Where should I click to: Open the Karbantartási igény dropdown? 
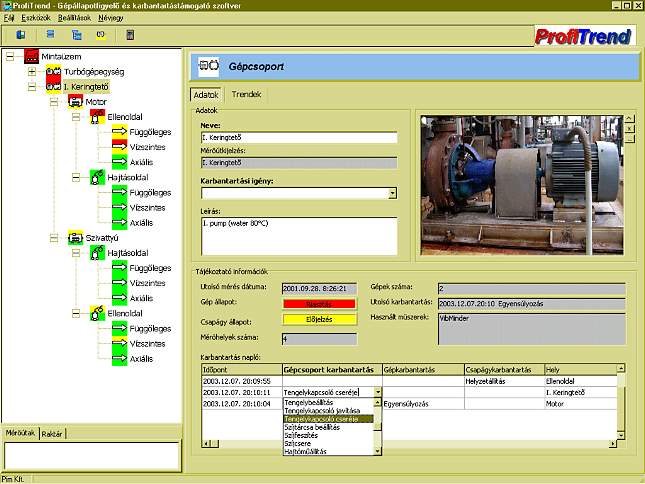(x=392, y=193)
